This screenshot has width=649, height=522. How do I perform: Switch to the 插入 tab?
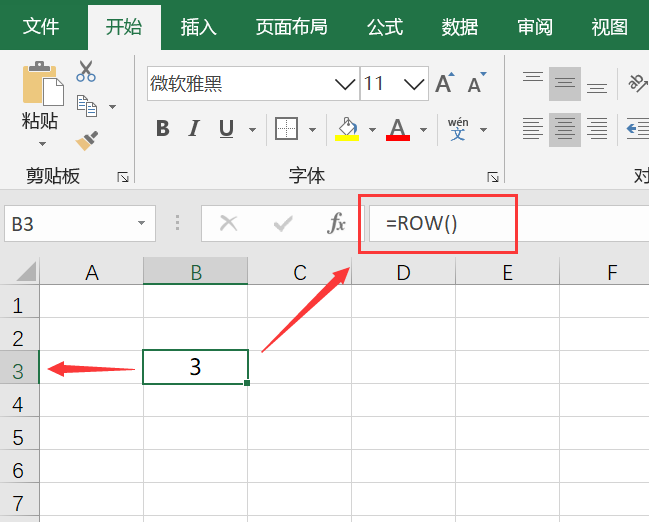(198, 26)
